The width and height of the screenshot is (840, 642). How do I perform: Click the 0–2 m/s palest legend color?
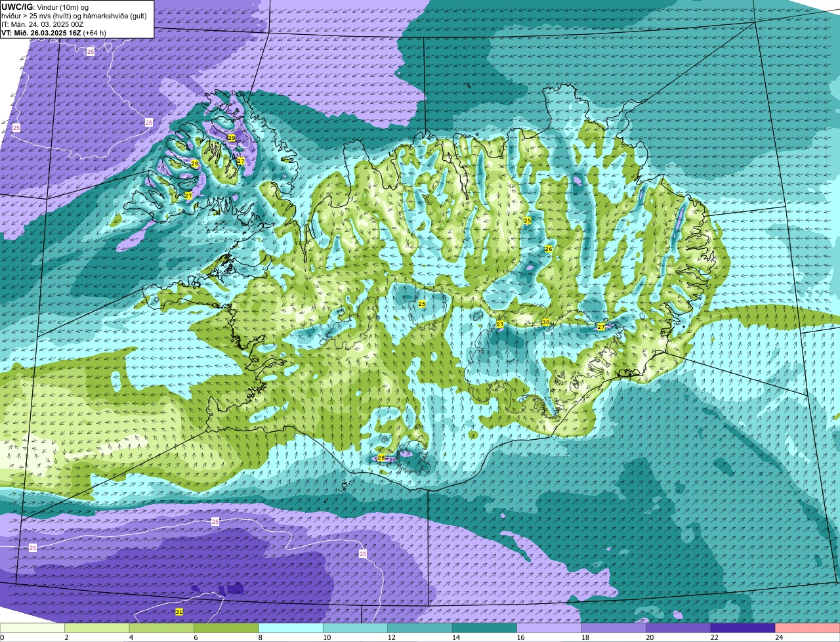tap(32, 628)
